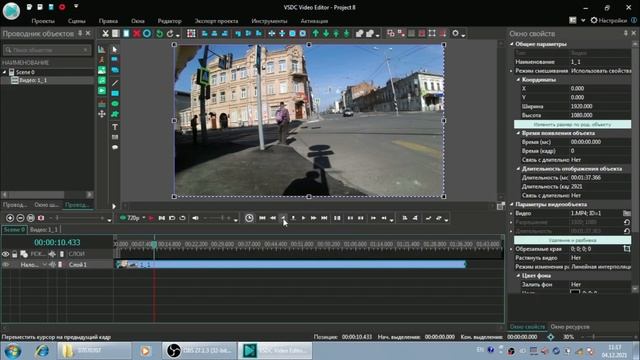Viewport: 640px width, 360px height.
Task: Click the play button in playback controls
Action: click(303, 218)
